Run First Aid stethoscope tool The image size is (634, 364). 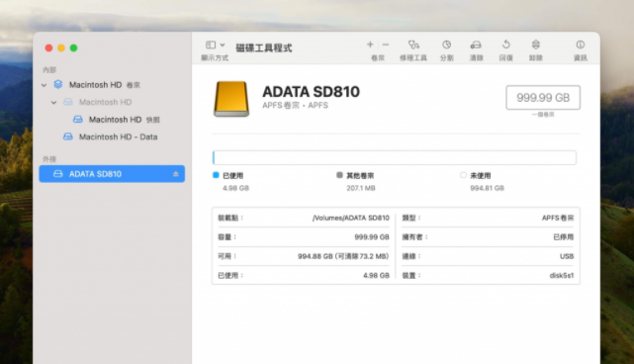pyautogui.click(x=413, y=45)
